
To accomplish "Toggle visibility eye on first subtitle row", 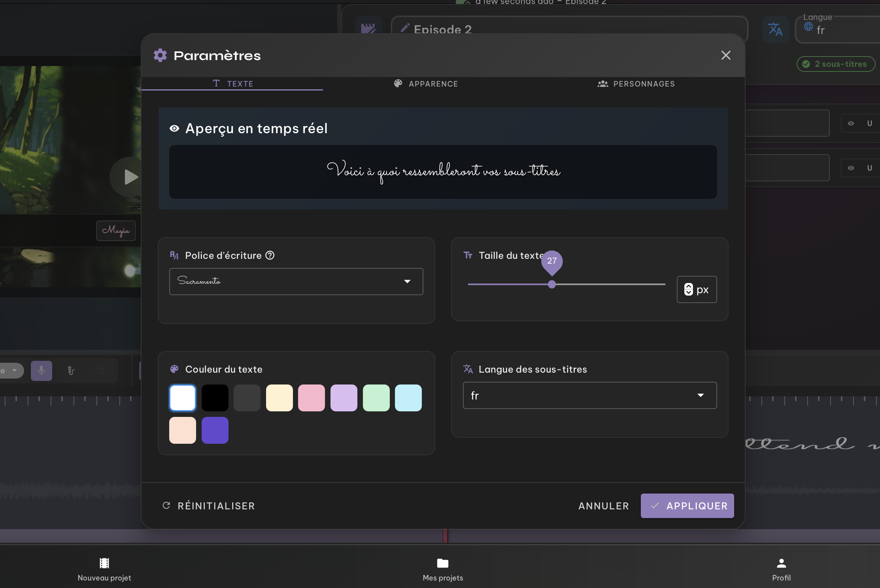I will (x=851, y=124).
